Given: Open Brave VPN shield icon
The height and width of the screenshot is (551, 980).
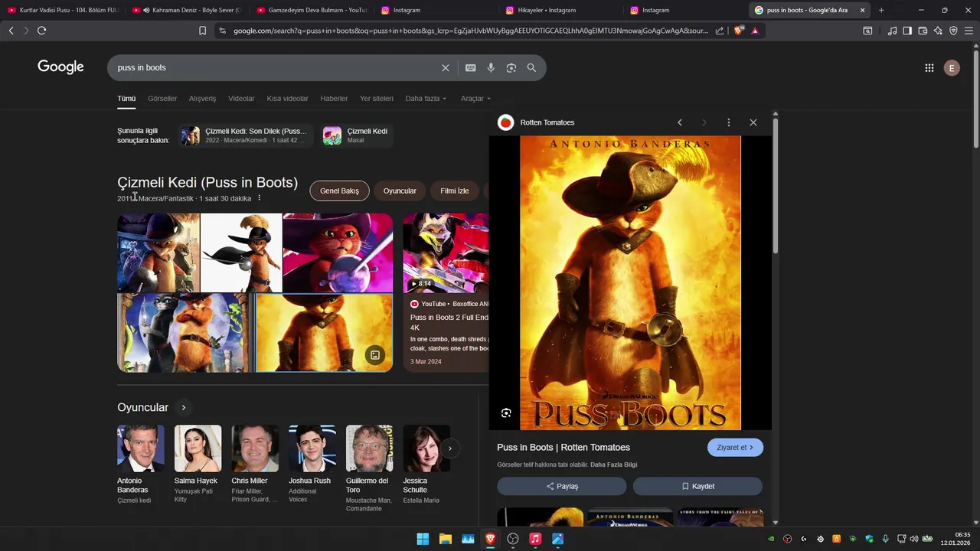Looking at the screenshot, I should point(953,31).
